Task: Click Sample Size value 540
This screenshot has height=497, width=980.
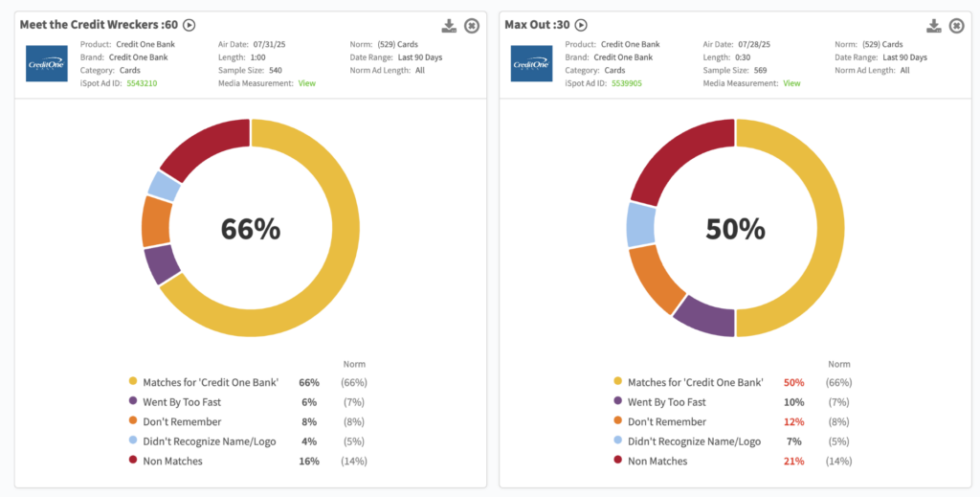Action: pos(276,70)
